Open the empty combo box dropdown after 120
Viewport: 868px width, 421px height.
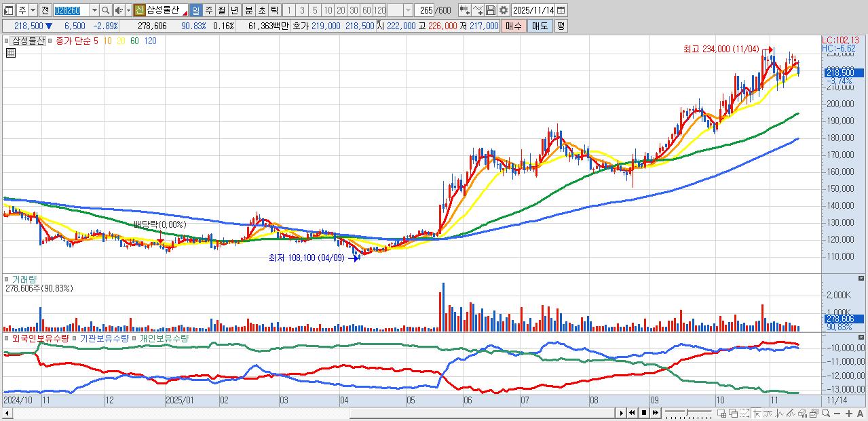pos(408,10)
